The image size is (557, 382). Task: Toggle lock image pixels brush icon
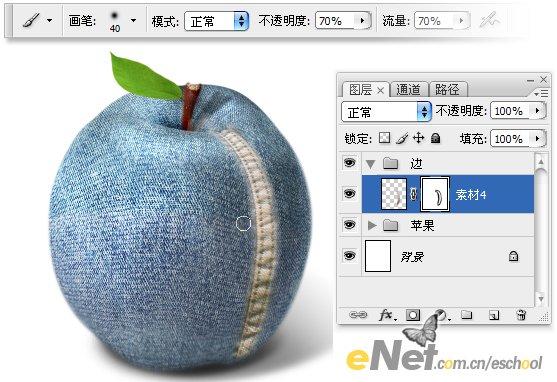pyautogui.click(x=401, y=139)
